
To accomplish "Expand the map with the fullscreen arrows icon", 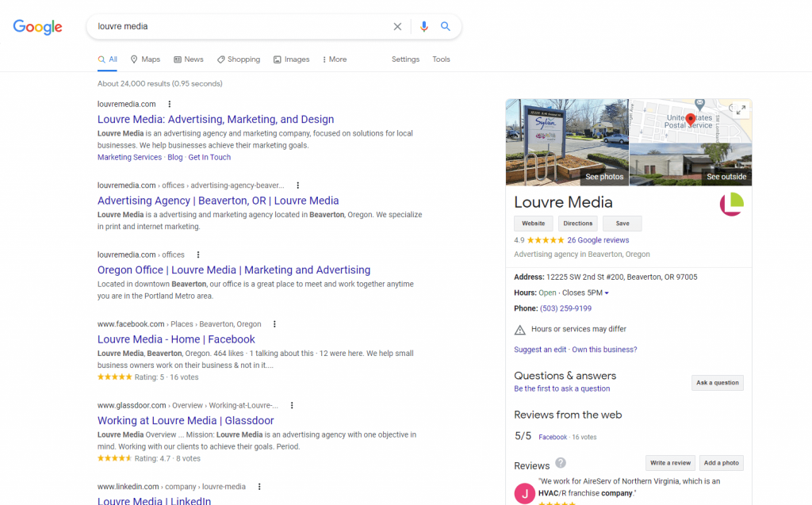I will [741, 110].
